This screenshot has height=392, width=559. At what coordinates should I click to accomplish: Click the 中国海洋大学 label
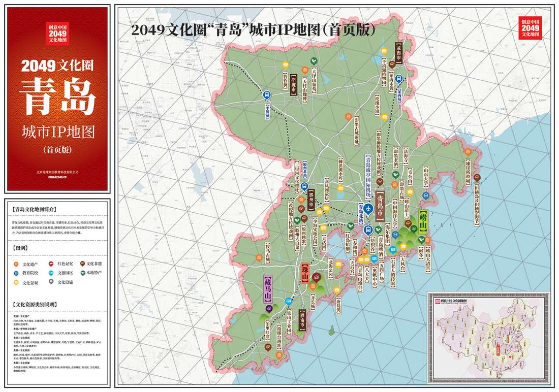[395, 213]
